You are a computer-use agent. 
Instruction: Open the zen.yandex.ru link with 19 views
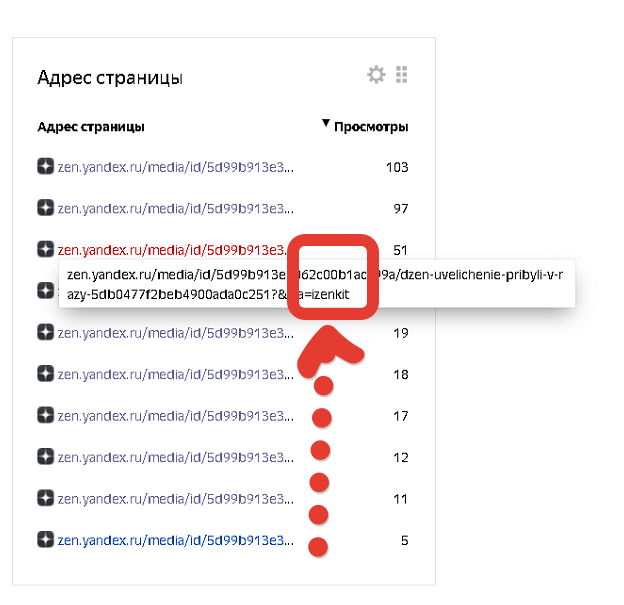coord(176,333)
